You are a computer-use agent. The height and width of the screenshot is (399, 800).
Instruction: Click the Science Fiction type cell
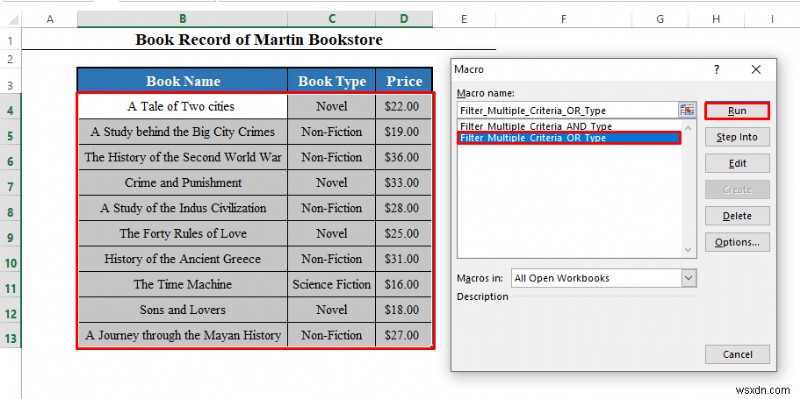pyautogui.click(x=332, y=284)
